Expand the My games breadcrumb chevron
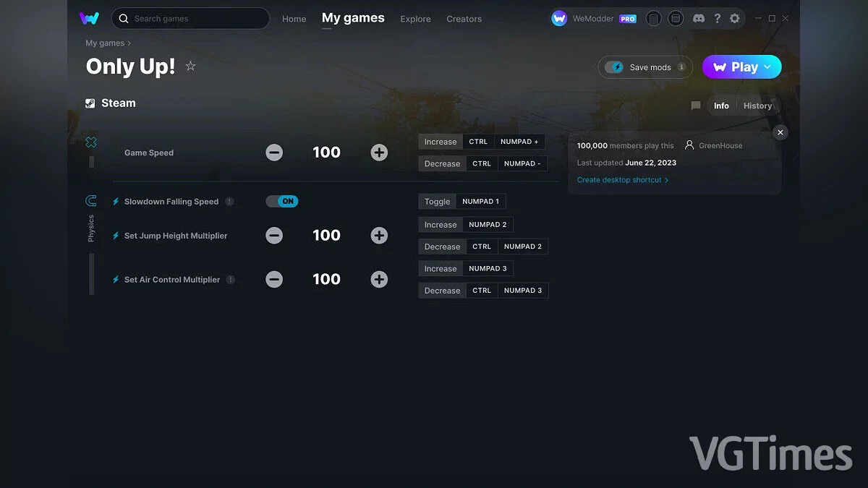Viewport: 868px width, 488px height. [x=129, y=43]
